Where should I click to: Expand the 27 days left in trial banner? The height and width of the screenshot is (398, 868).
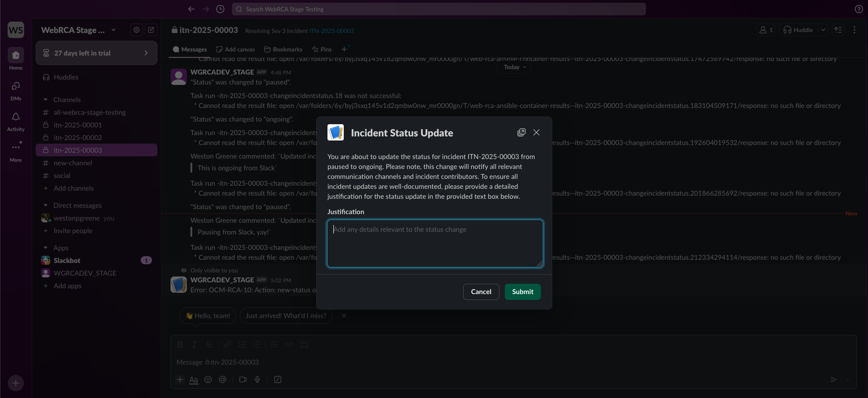[96, 53]
